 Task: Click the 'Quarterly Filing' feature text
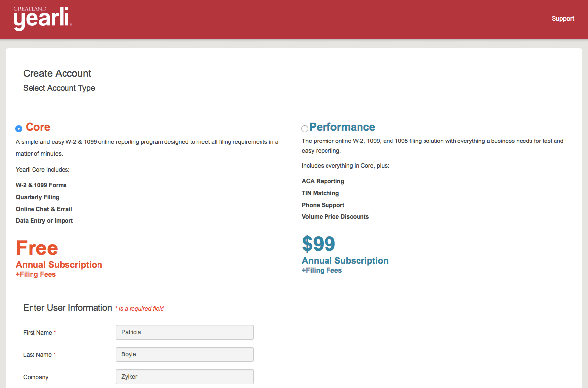point(37,197)
